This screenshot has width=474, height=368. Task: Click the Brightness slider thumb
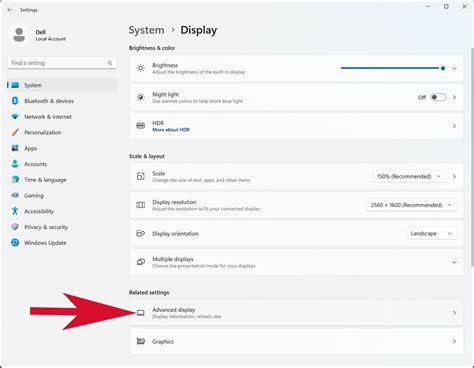coord(443,68)
